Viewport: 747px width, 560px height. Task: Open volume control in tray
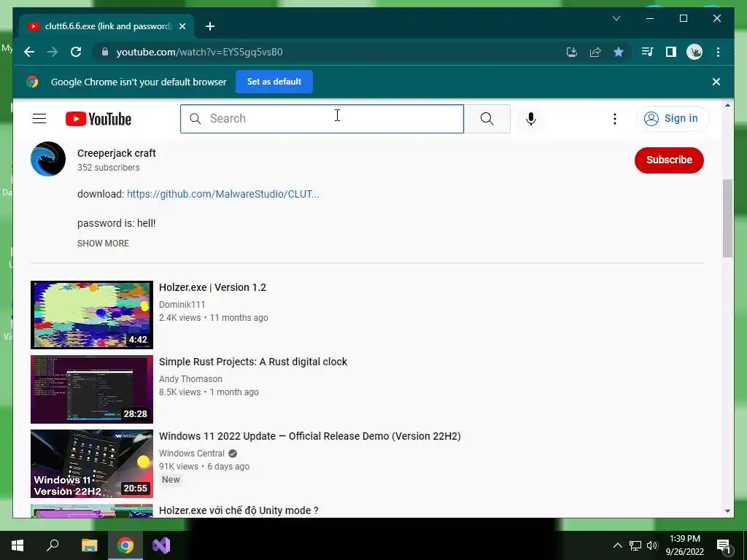point(652,545)
